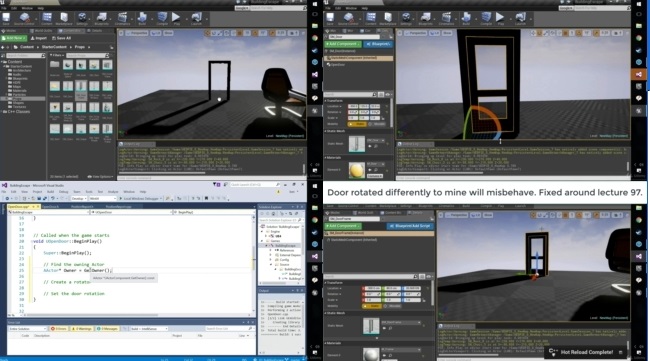This screenshot has height=361, width=650.
Task: Click Cinematics clapperboard icon in Content Browser editor toolbar
Action: click(122, 17)
